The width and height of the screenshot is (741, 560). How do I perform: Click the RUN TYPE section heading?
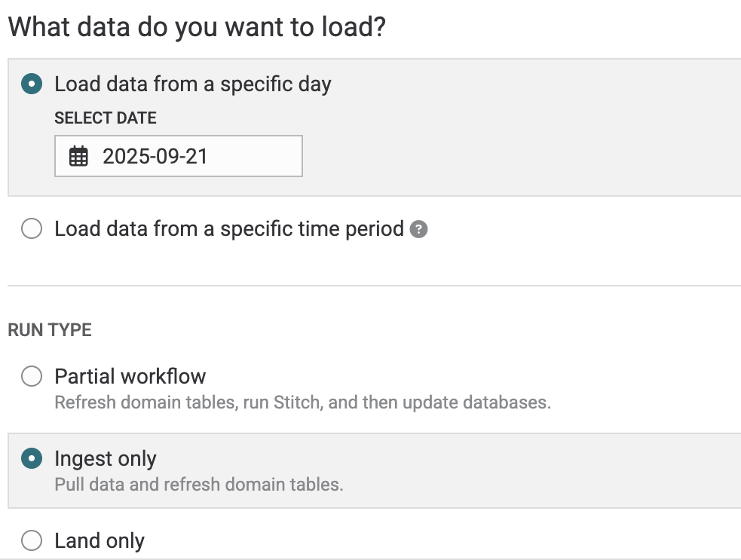[50, 330]
